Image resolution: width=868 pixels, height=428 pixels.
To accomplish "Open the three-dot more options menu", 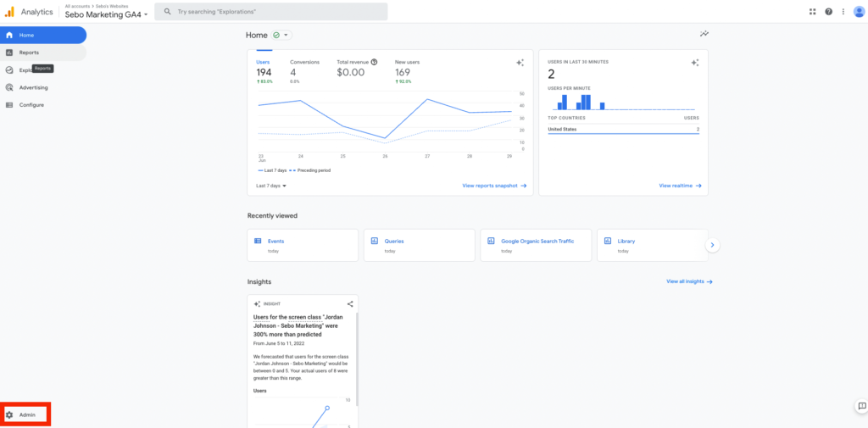I will tap(843, 12).
